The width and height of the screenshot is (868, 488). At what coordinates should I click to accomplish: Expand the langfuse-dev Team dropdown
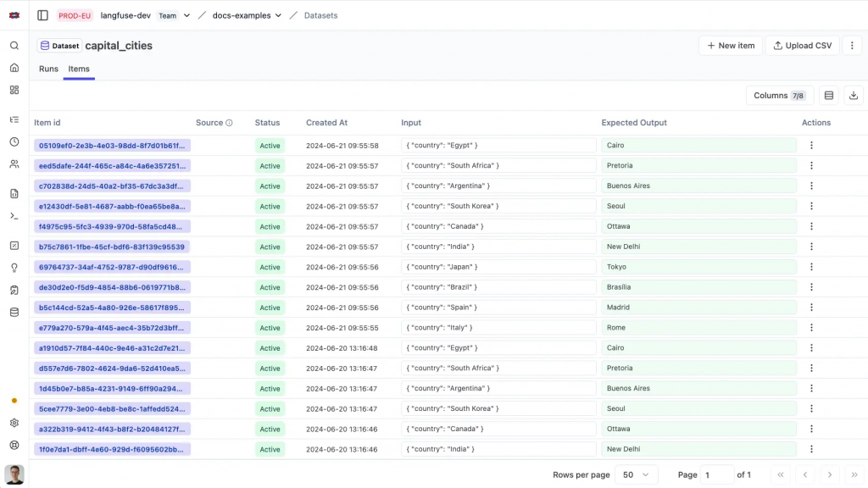coord(186,15)
